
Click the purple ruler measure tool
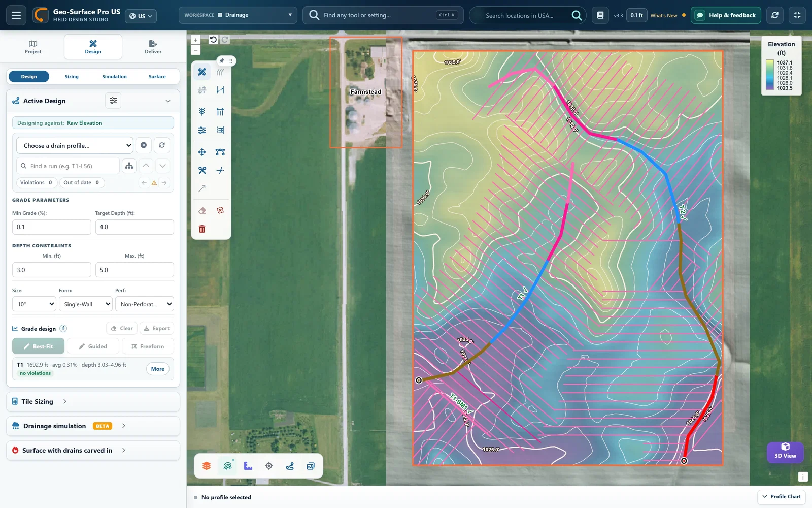[248, 466]
